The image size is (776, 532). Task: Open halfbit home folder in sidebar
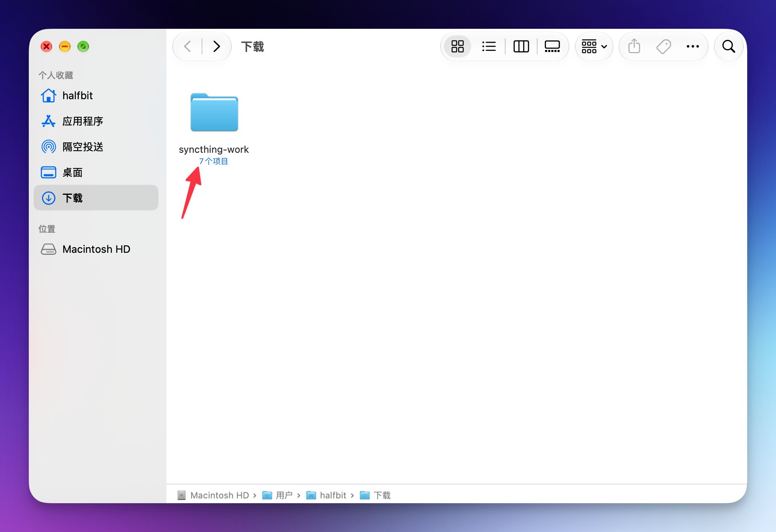[x=96, y=96]
